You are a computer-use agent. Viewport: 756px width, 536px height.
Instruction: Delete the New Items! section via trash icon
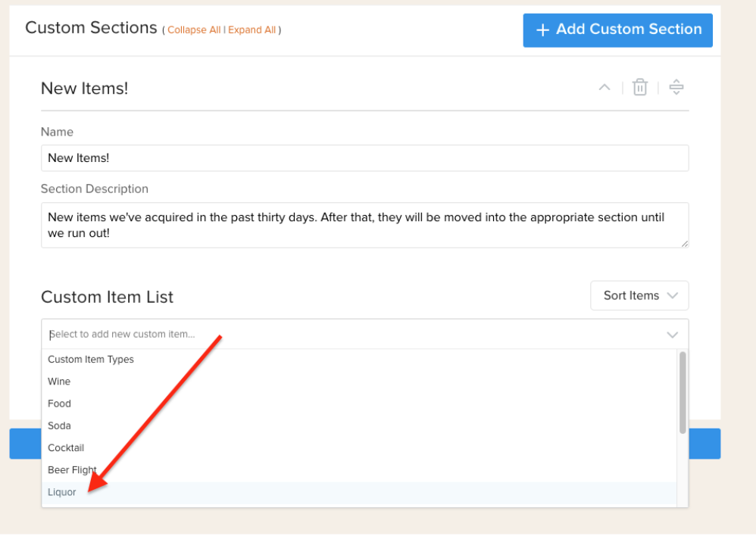640,87
